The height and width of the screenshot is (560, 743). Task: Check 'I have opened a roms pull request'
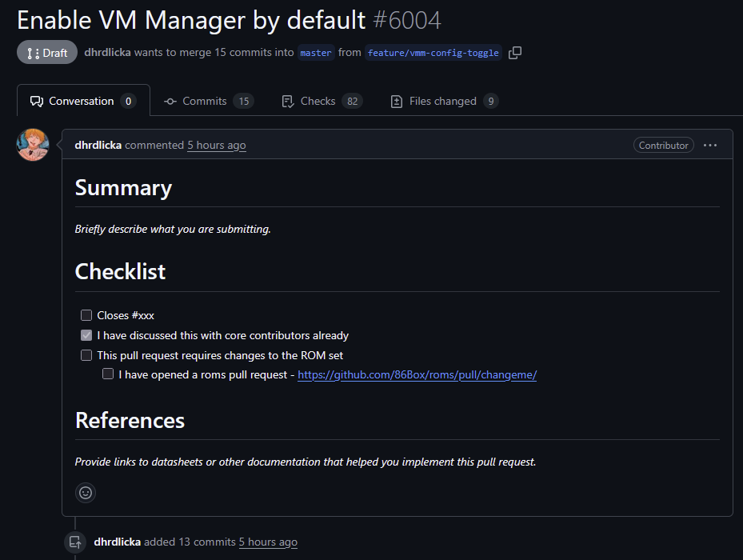[108, 374]
